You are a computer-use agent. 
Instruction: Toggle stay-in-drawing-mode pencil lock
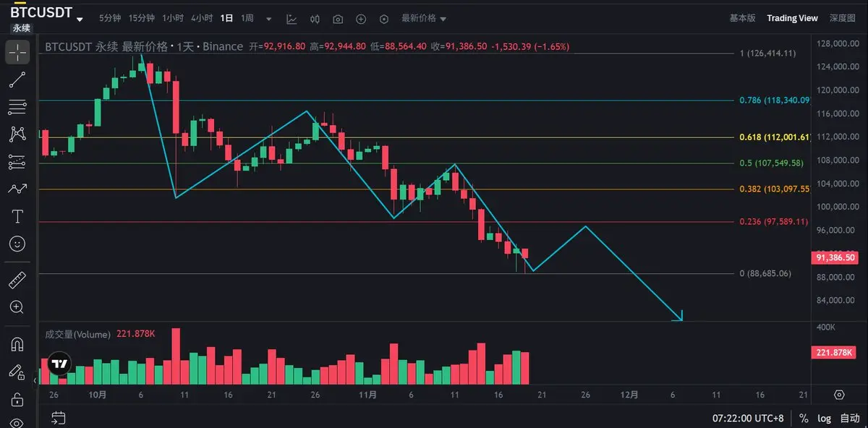pos(17,372)
